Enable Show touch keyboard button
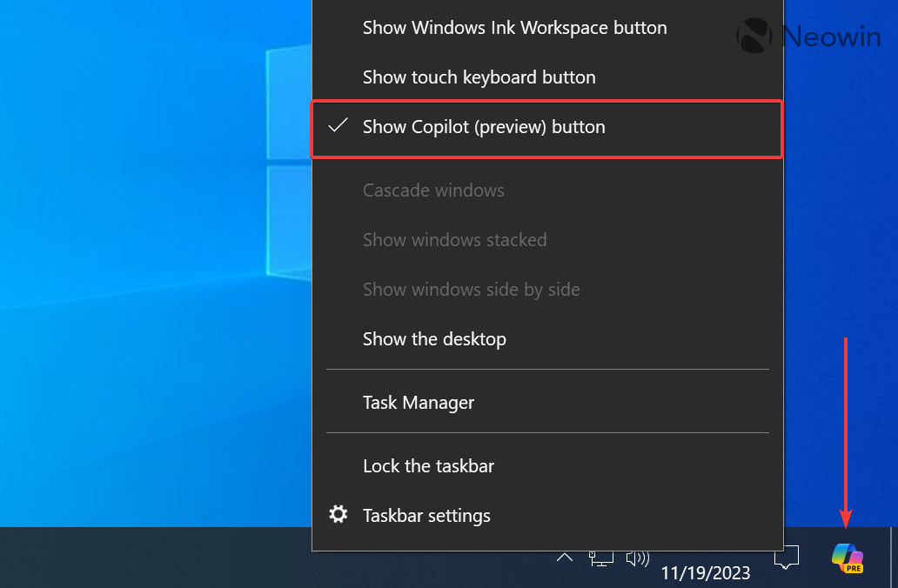The width and height of the screenshot is (898, 588). pos(547,77)
